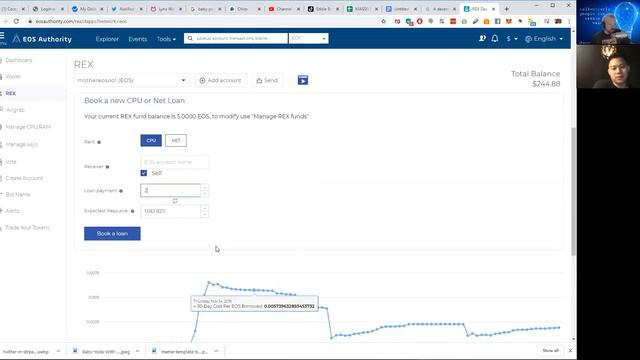The height and width of the screenshot is (360, 640).
Task: Click the magnifier icon in search bar
Action: [x=190, y=38]
